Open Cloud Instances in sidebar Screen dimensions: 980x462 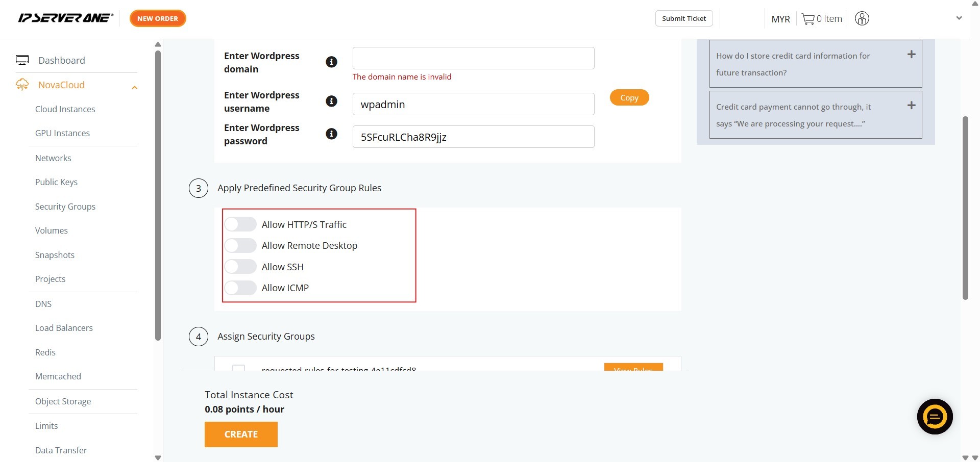point(65,109)
